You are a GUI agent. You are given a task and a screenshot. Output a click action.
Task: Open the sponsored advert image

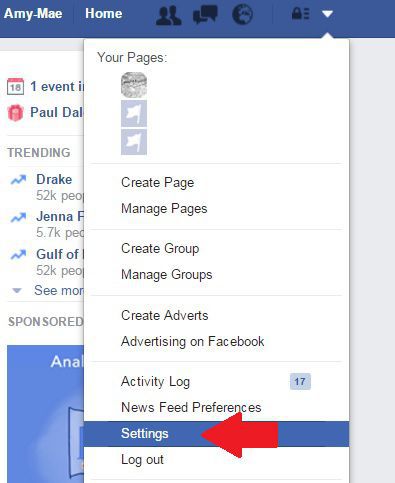tap(45, 414)
